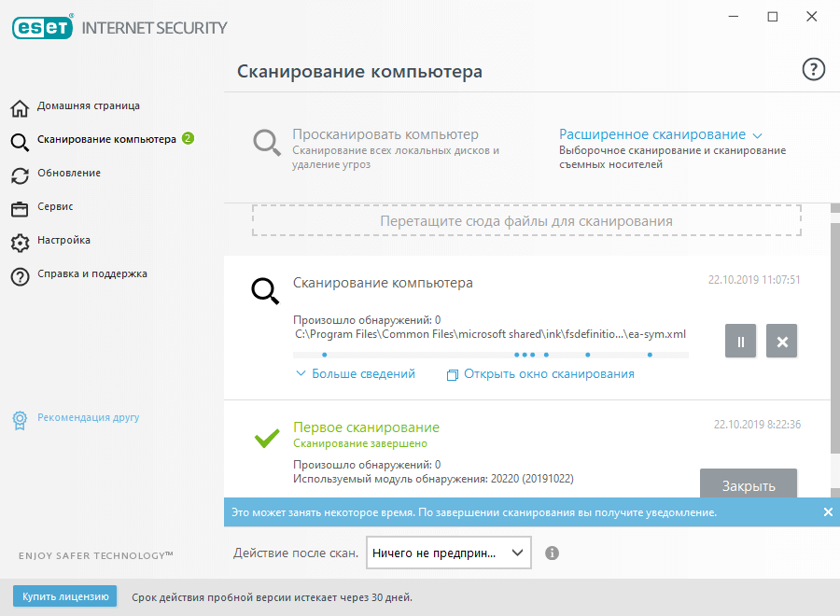
Task: Click timestamp 22.10.2019 8:22:36
Action: (x=757, y=425)
